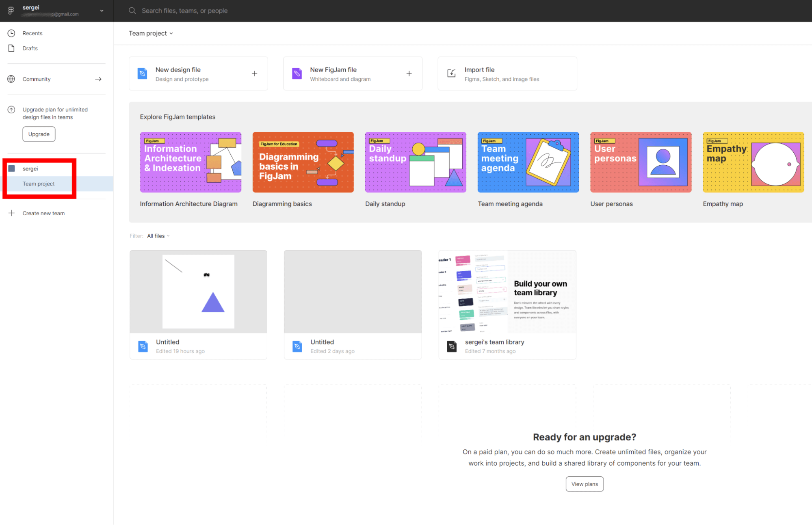Click design file icon of Untitled edited 19 hours ago
This screenshot has width=812, height=525.
coord(143,346)
